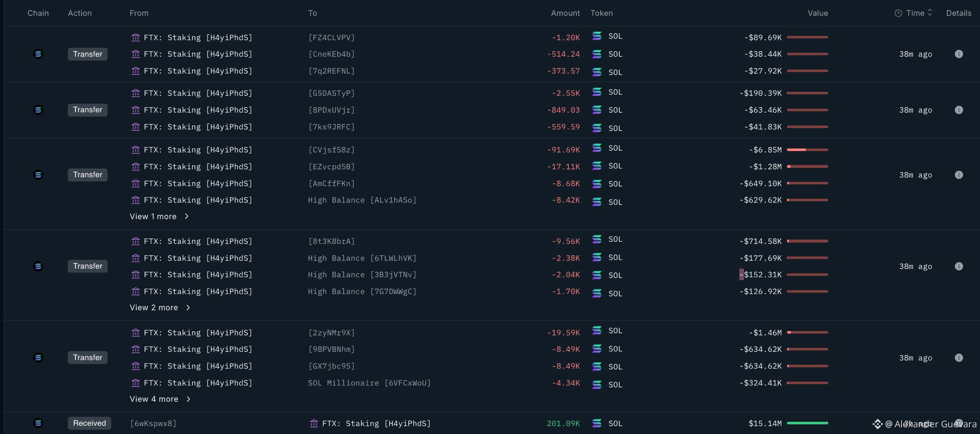Open address link [2zyNMr9X]
Image resolution: width=980 pixels, height=434 pixels.
(x=332, y=333)
